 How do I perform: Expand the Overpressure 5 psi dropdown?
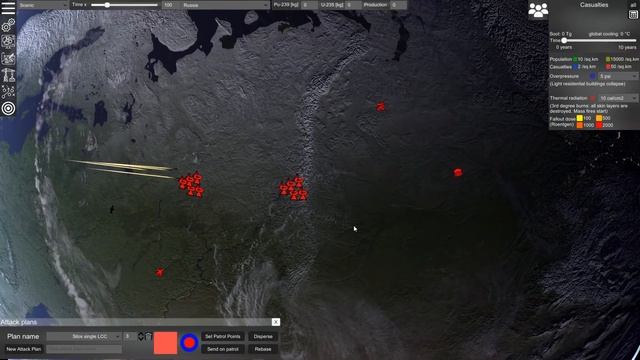618,76
